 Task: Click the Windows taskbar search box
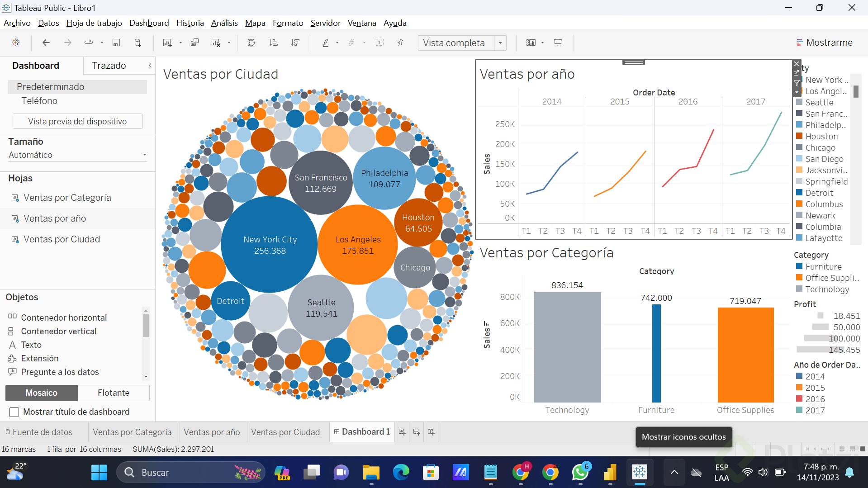(191, 472)
